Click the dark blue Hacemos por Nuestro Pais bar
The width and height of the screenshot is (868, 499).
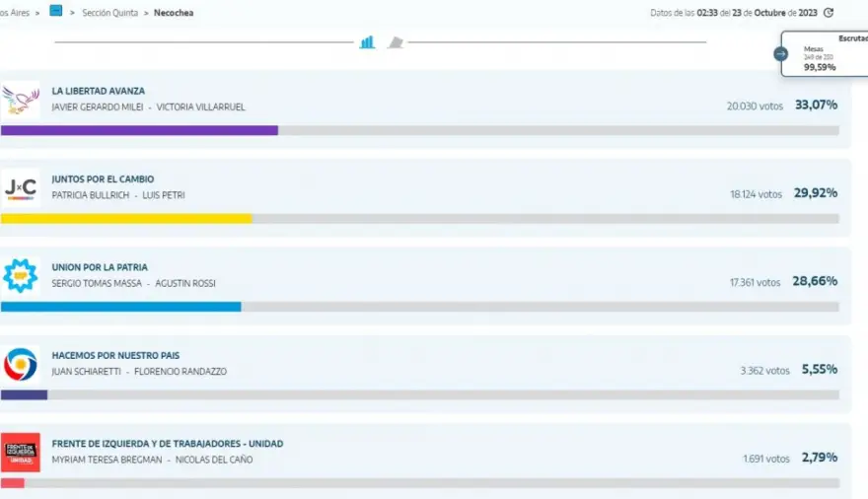point(25,394)
